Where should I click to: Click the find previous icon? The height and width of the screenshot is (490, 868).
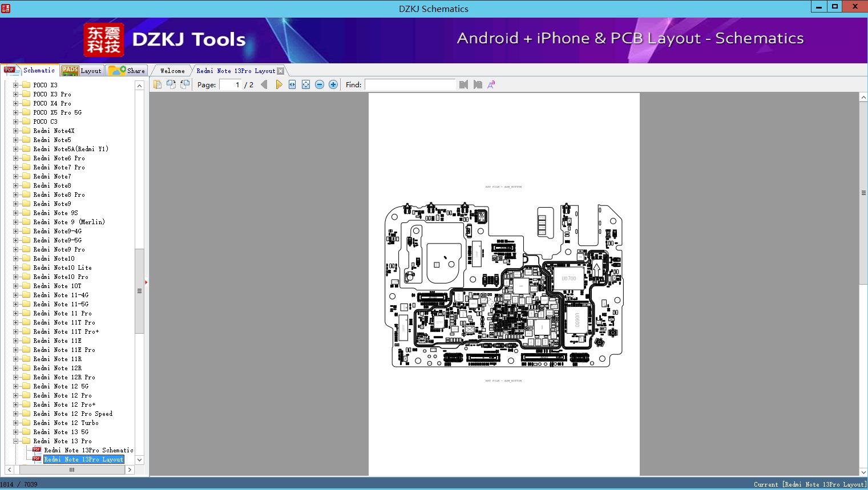463,84
